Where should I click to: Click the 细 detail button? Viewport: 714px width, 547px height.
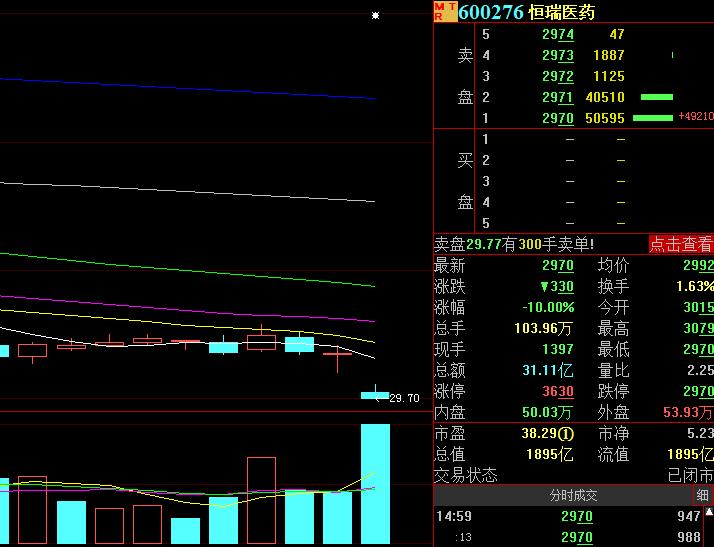pyautogui.click(x=702, y=495)
